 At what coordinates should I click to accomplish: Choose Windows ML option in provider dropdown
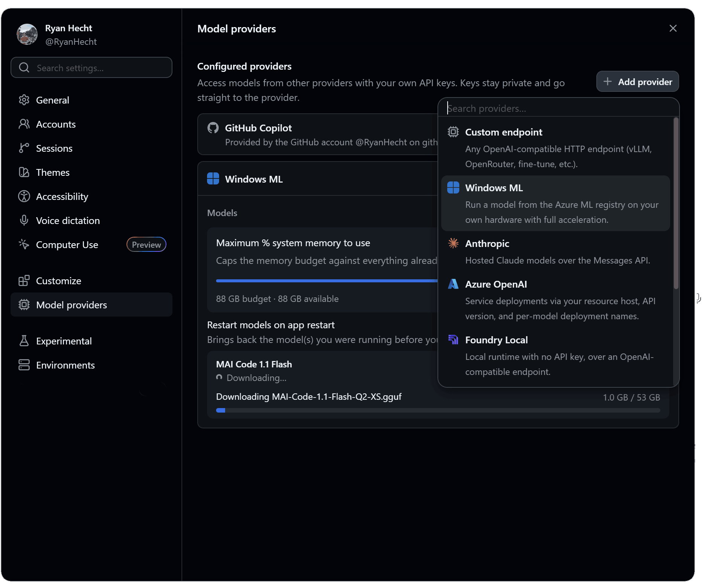[556, 203]
